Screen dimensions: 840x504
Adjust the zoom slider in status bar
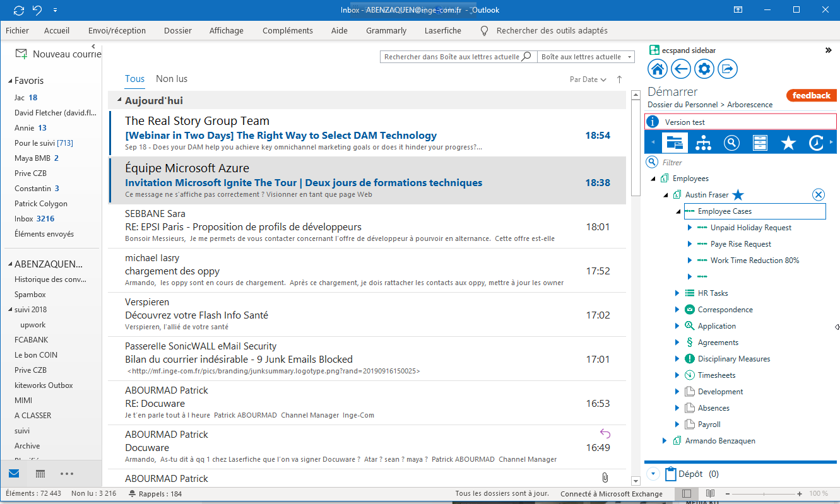click(x=763, y=494)
